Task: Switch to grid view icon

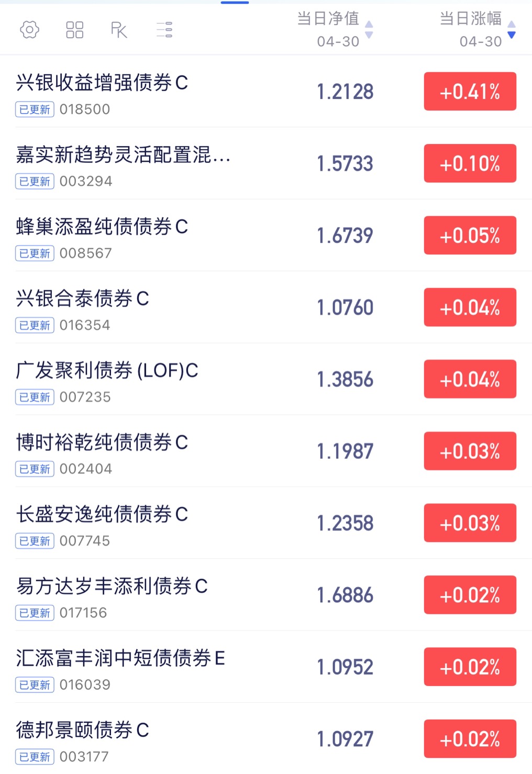Action: 74,30
